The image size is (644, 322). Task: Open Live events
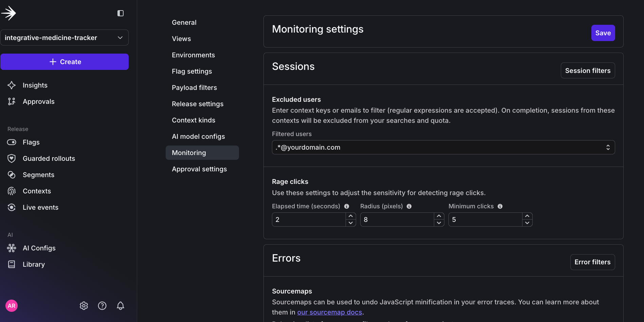coord(40,207)
